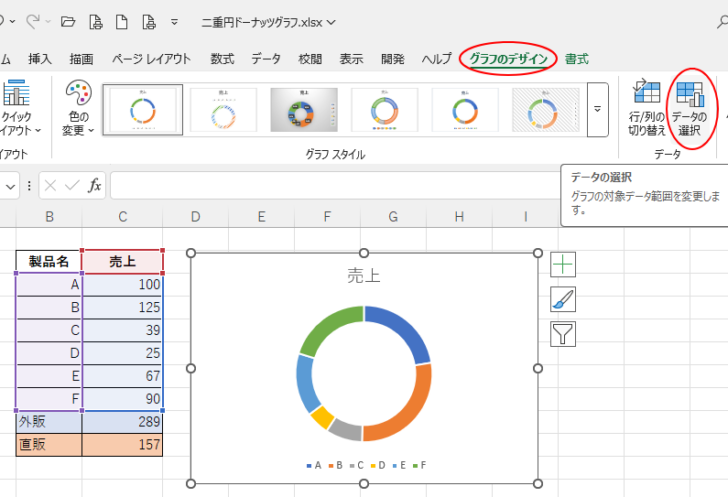Open the Customize Quick Access Toolbar dropdown
This screenshot has width=728, height=497.
[x=174, y=22]
